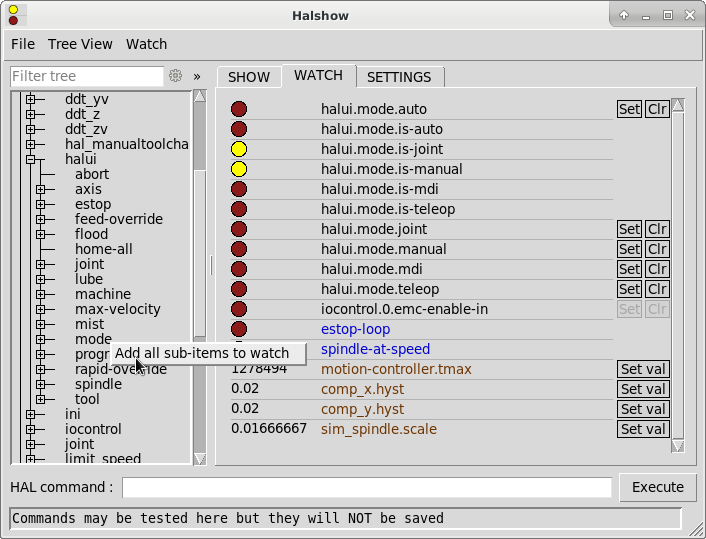This screenshot has height=539, width=706.
Task: Click the red LED beside estop-loop signal
Action: pyautogui.click(x=239, y=329)
